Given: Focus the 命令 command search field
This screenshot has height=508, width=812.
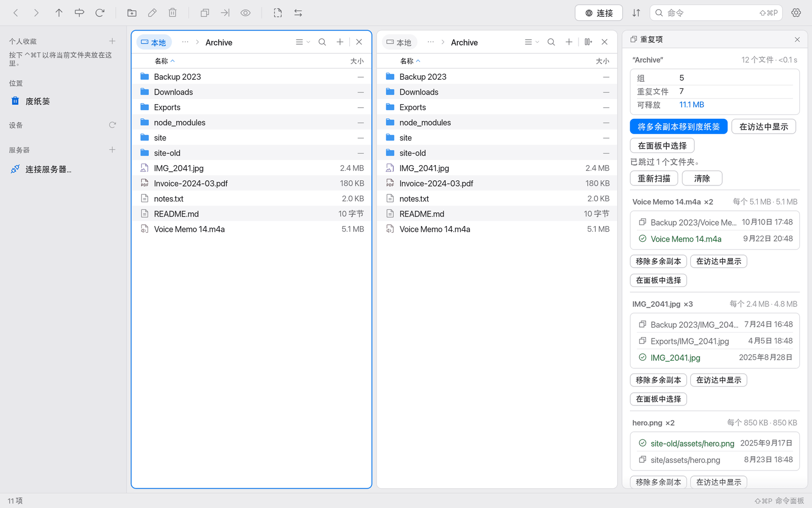Looking at the screenshot, I should [x=716, y=13].
